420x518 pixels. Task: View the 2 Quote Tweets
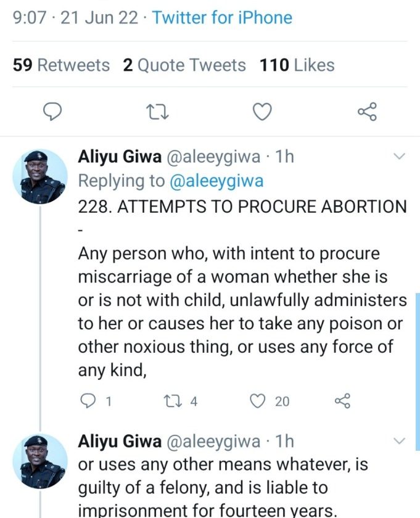click(184, 65)
